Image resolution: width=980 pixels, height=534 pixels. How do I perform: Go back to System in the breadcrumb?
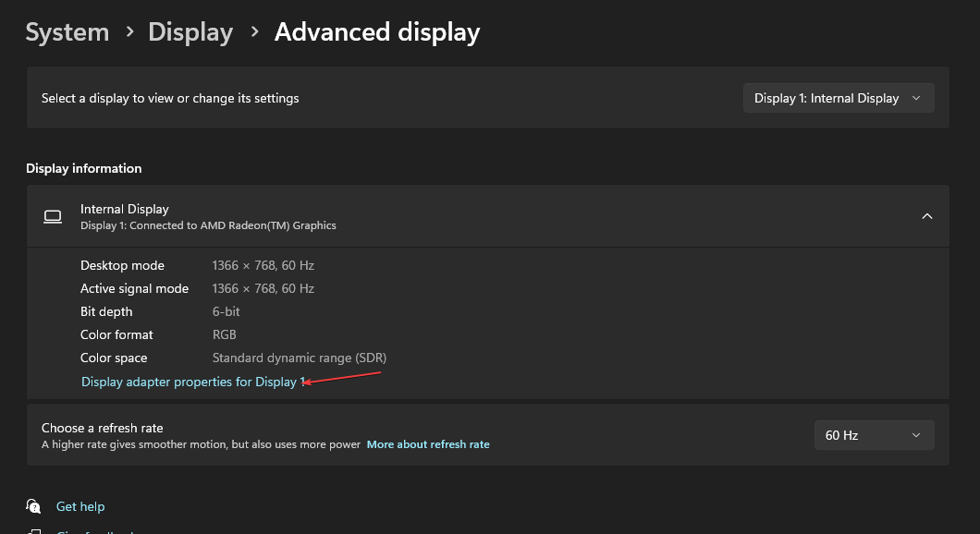67,32
